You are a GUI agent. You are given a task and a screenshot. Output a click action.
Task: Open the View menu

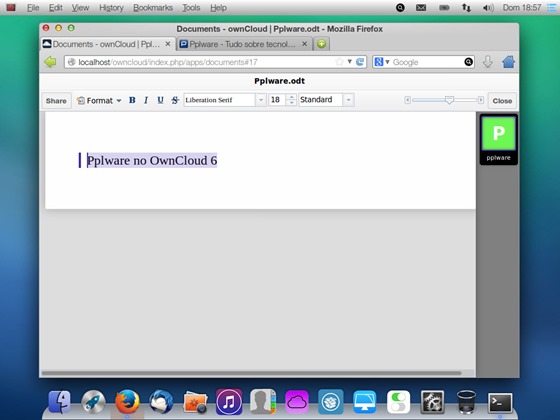80,8
